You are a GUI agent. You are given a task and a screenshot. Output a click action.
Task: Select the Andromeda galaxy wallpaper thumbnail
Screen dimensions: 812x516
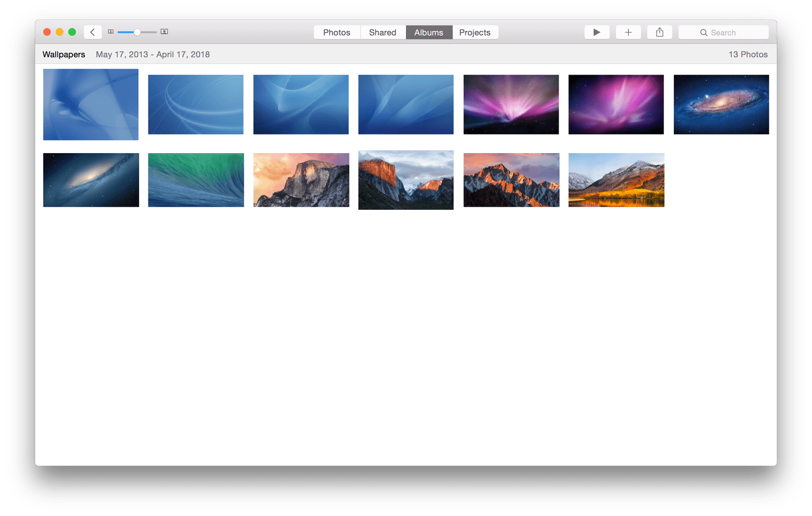(721, 104)
